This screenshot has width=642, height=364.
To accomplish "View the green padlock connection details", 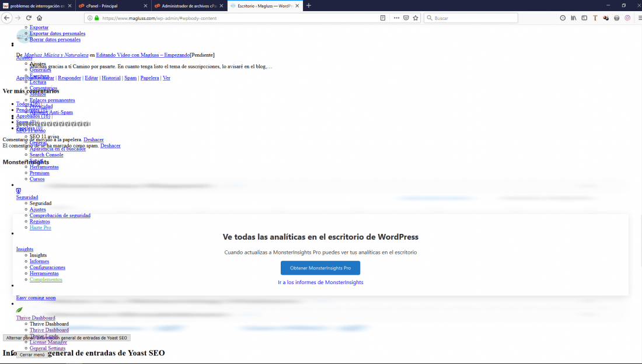I will (97, 18).
